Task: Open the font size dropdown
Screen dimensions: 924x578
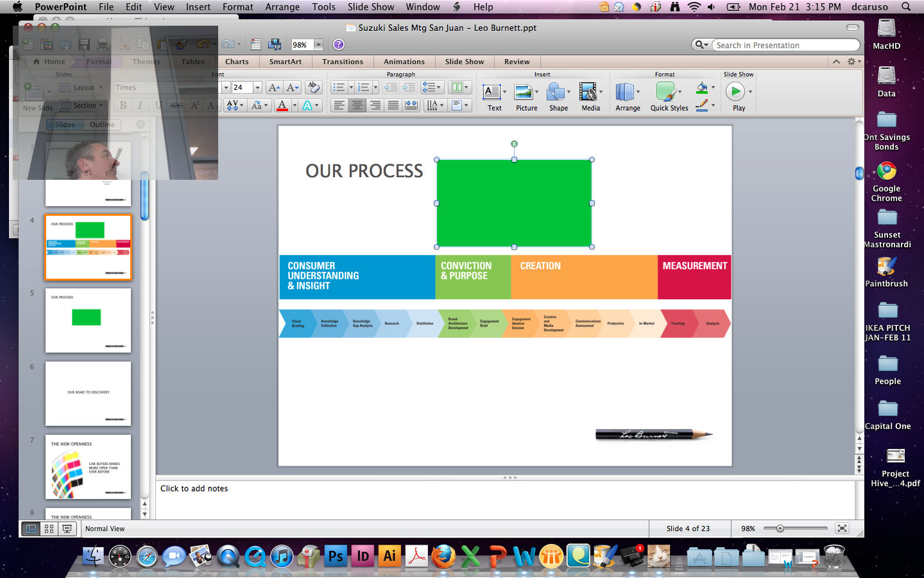Action: [x=257, y=87]
